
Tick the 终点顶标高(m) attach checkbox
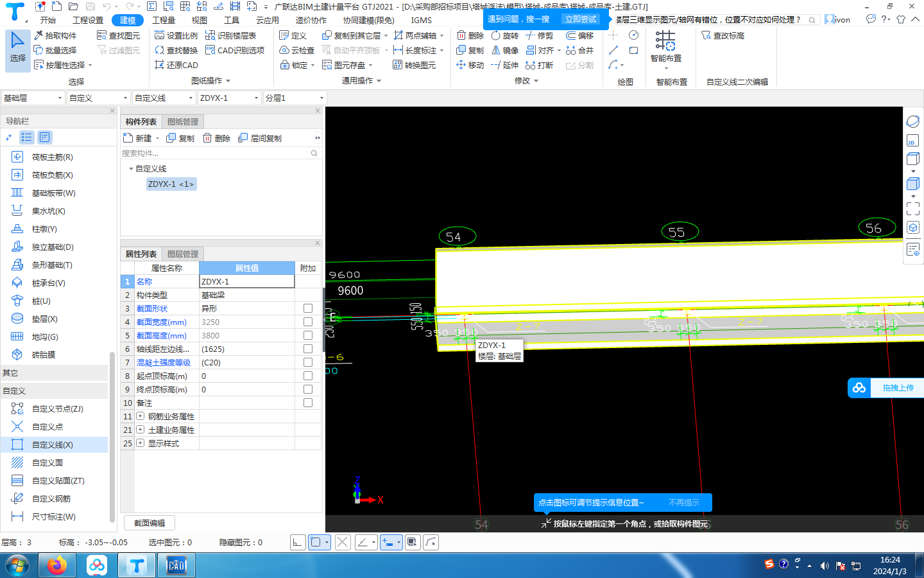pos(308,389)
